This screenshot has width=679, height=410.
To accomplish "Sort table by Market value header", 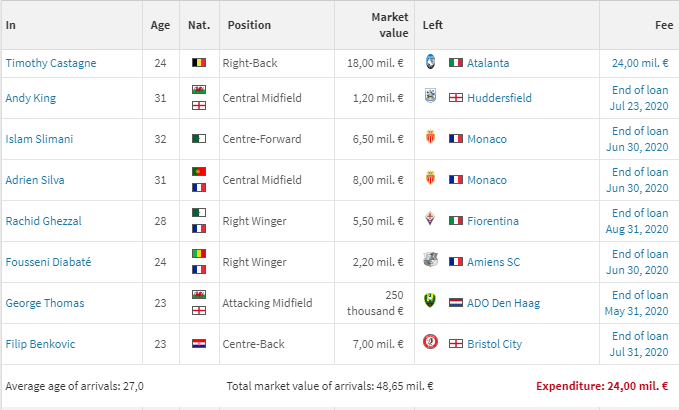I will coord(389,25).
